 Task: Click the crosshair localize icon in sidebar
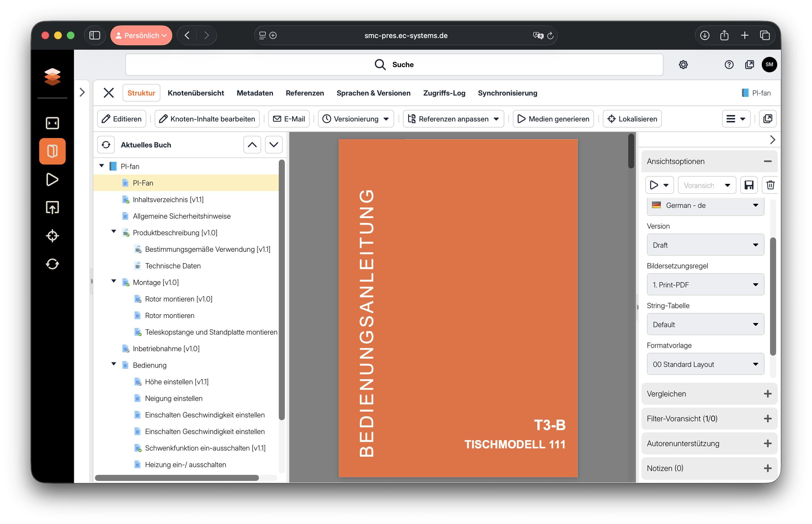[52, 236]
